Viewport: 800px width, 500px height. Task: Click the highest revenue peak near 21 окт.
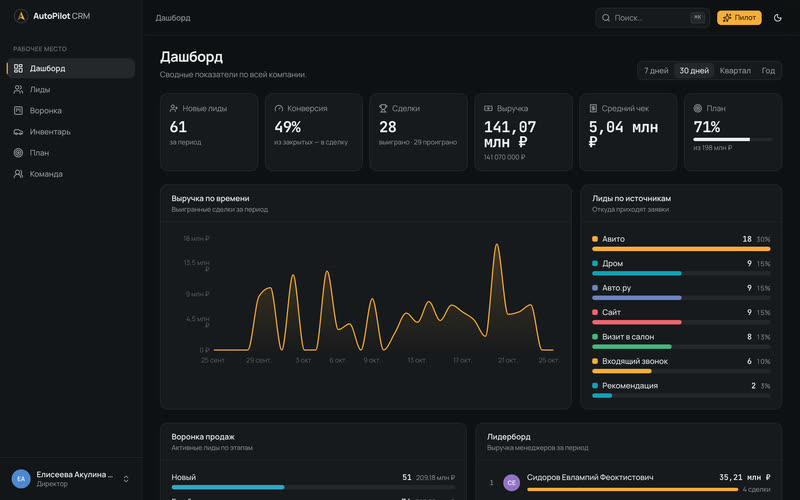click(496, 246)
